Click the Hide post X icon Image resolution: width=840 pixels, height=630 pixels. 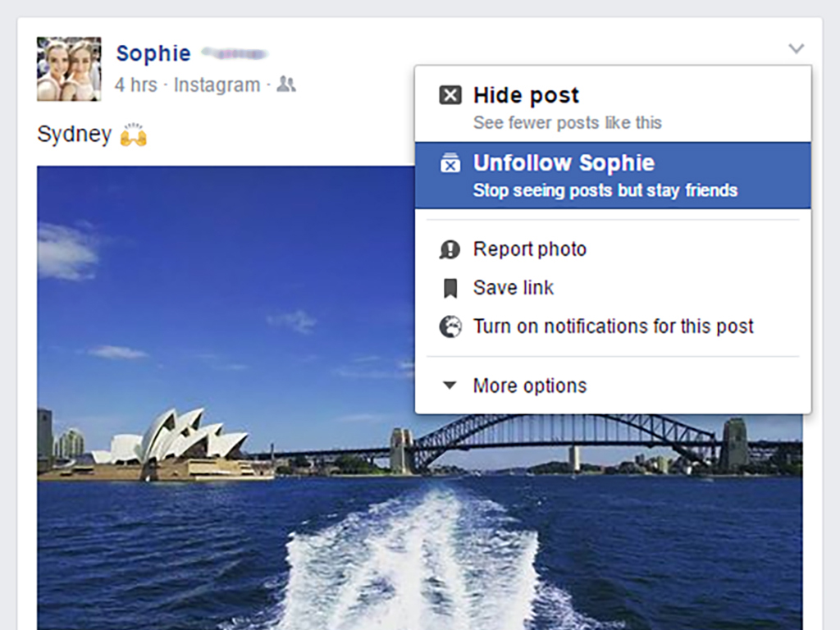[450, 96]
